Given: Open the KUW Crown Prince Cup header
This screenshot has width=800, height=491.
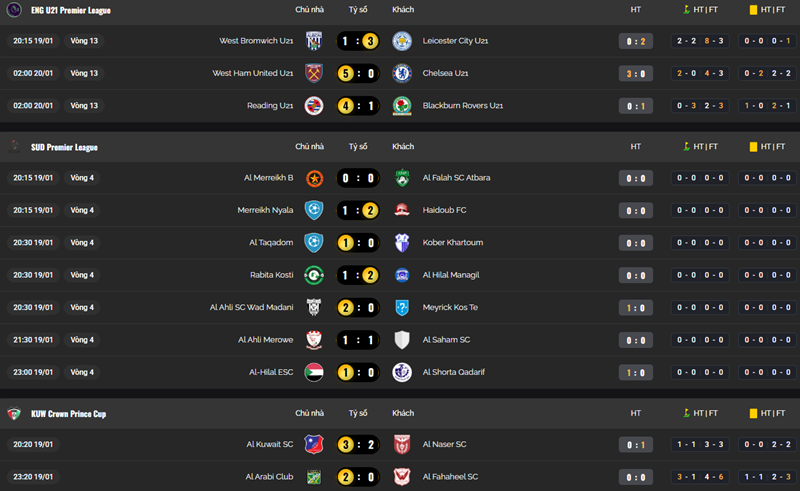Looking at the screenshot, I should pyautogui.click(x=68, y=413).
